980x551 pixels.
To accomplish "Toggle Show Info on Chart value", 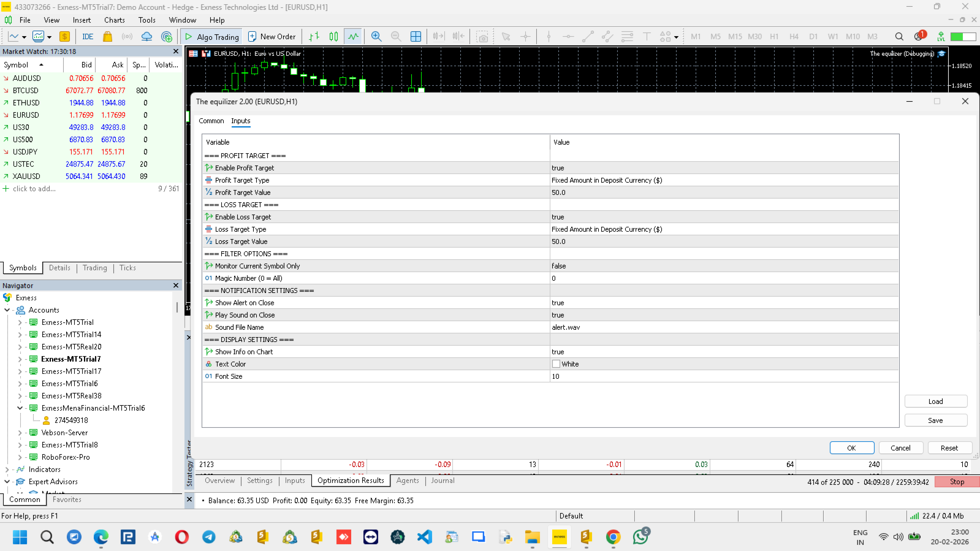I will (x=724, y=352).
